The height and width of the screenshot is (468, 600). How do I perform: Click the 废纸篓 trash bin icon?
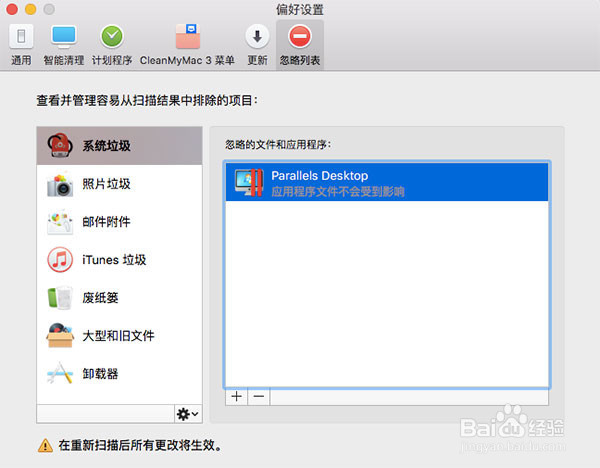(60, 298)
